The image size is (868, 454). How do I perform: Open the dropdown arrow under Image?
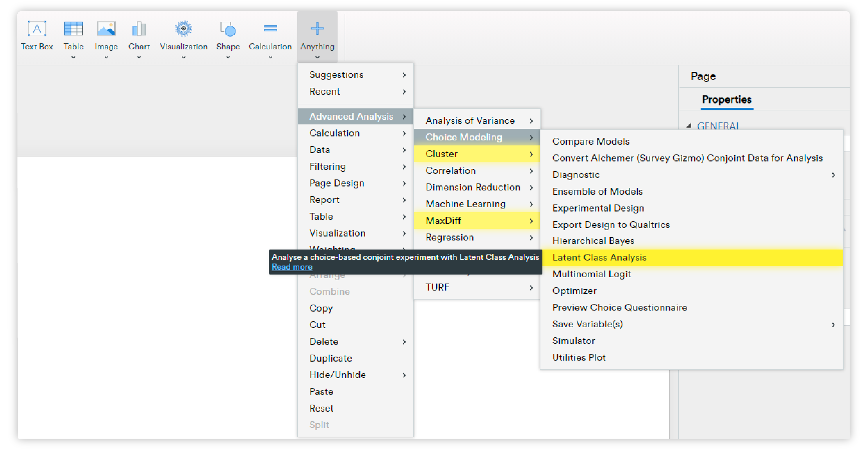click(106, 58)
